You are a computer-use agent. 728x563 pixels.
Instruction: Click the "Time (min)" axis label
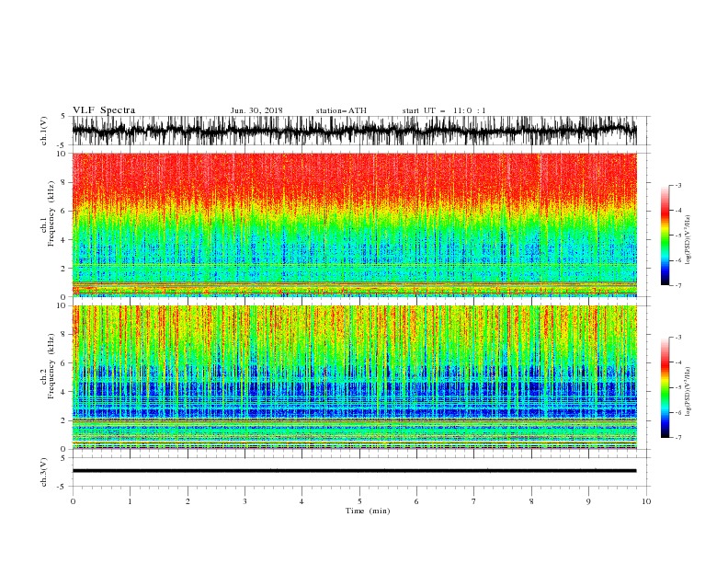point(368,511)
